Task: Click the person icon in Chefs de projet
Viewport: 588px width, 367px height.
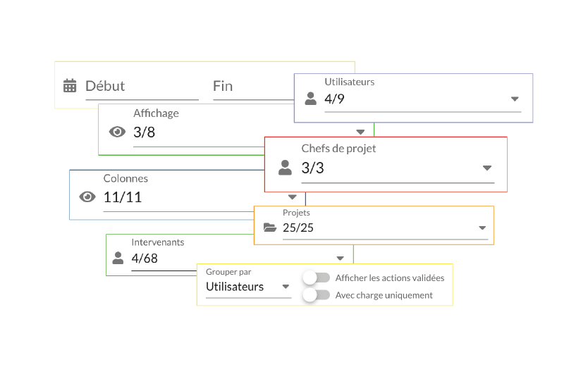Action: pyautogui.click(x=285, y=168)
